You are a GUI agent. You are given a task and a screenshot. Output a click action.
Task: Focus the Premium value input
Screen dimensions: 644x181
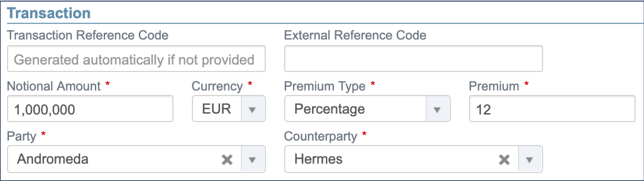tap(552, 109)
